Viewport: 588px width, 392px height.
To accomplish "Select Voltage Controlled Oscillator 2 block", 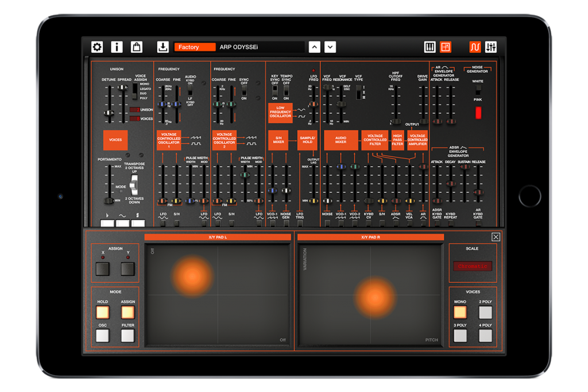I will [225, 140].
